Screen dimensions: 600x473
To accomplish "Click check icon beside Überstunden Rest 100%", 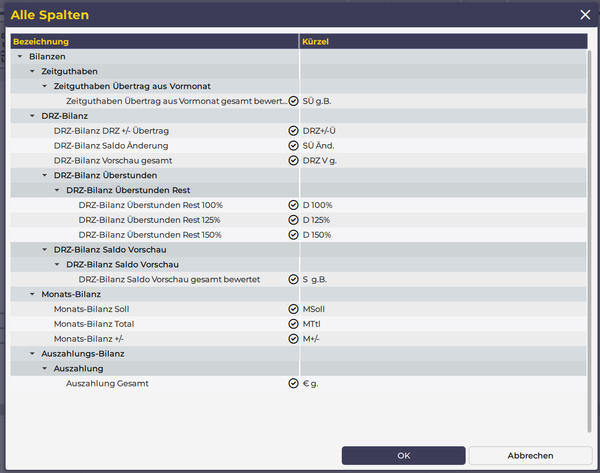I will point(294,205).
